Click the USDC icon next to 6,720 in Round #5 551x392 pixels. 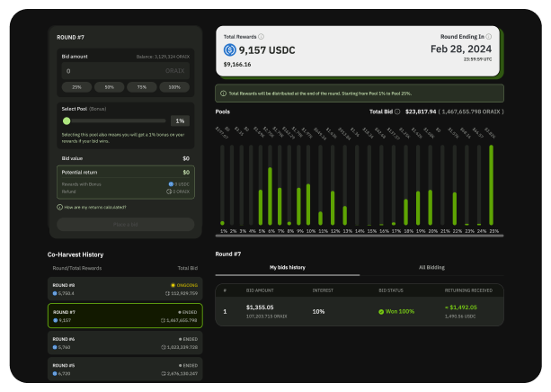click(x=55, y=374)
